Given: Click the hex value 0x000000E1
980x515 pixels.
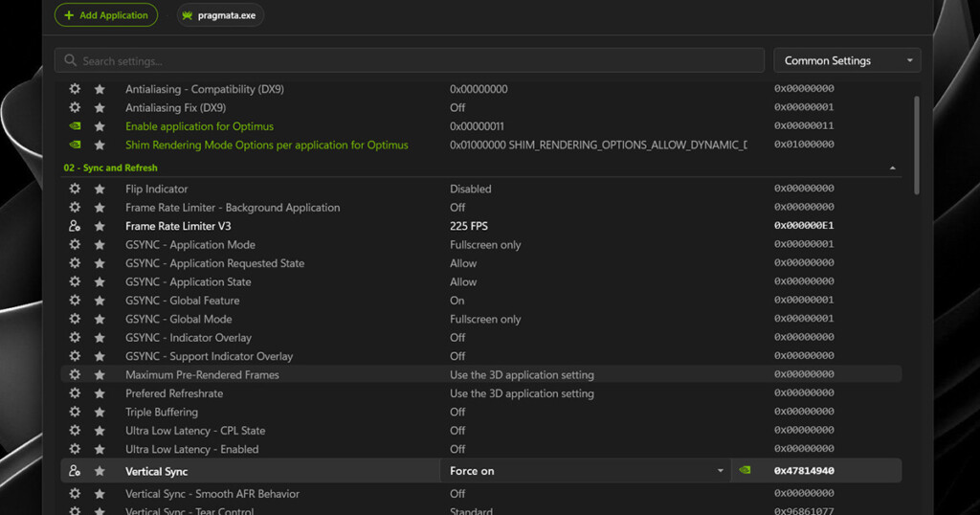Looking at the screenshot, I should [x=804, y=226].
